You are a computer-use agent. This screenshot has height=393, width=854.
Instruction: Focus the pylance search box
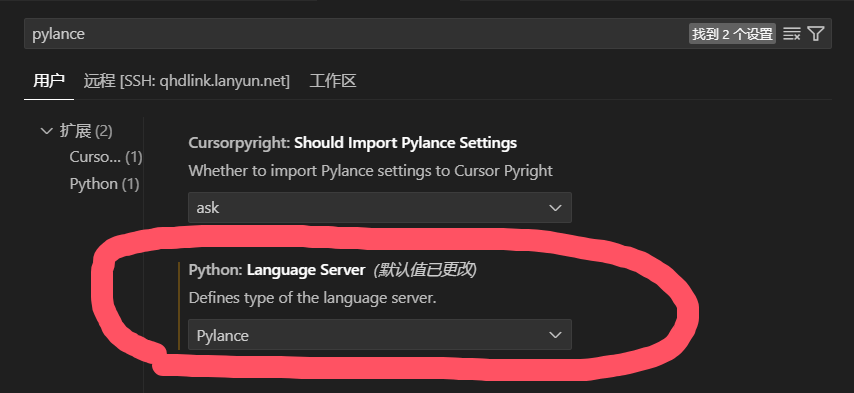(428, 34)
